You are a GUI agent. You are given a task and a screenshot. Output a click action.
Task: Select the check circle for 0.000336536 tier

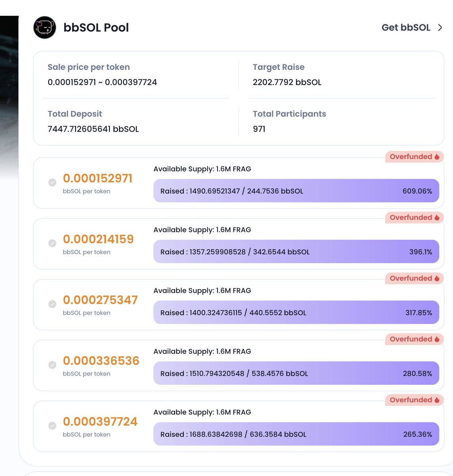coord(52,365)
